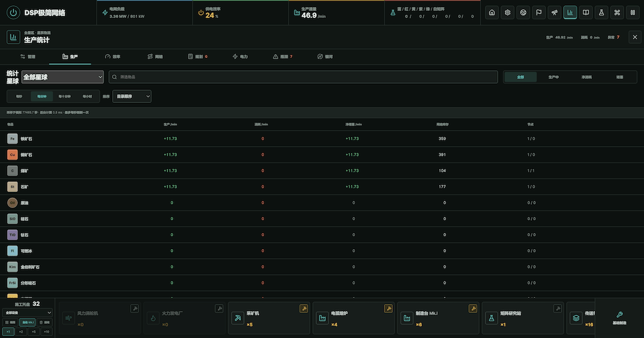Open the last tab with planet-ring icon
Image resolution: width=644 pixels, height=338 pixels.
coord(325,57)
